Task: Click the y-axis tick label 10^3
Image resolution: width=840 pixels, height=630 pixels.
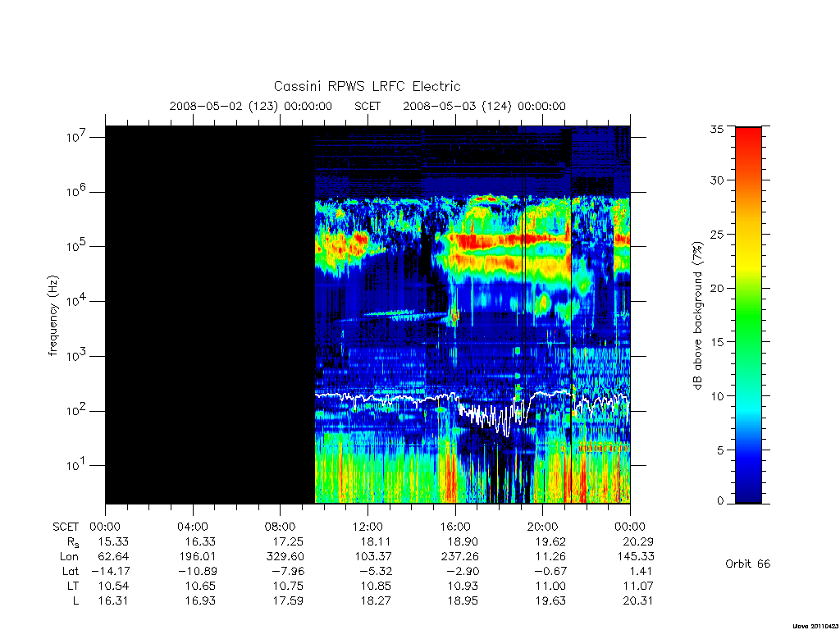Action: (76, 356)
